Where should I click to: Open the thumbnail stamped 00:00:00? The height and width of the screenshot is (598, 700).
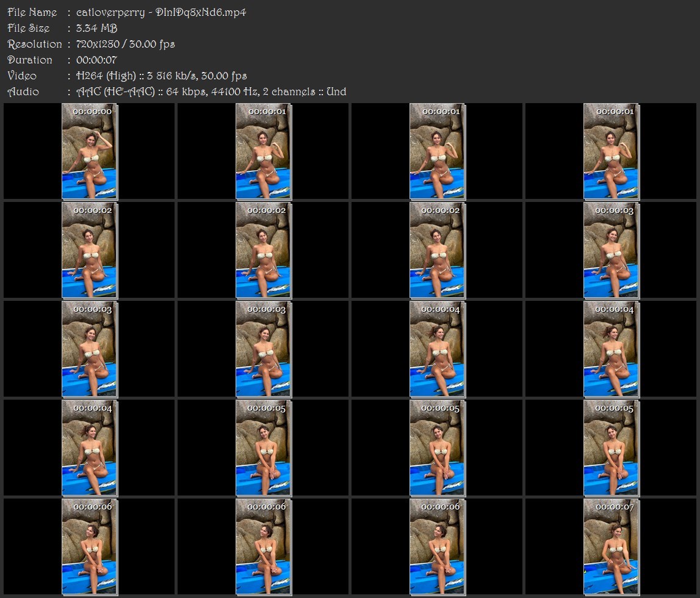click(89, 151)
